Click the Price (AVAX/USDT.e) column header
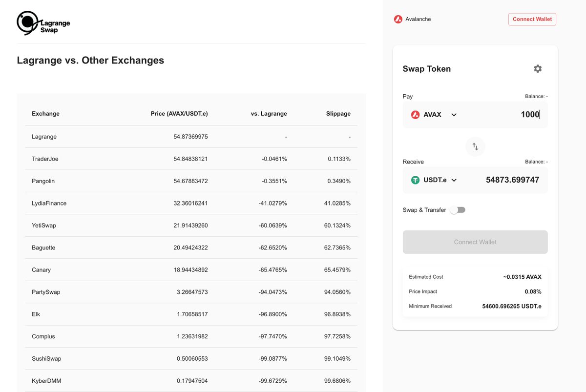Image resolution: width=586 pixels, height=392 pixels. click(179, 114)
